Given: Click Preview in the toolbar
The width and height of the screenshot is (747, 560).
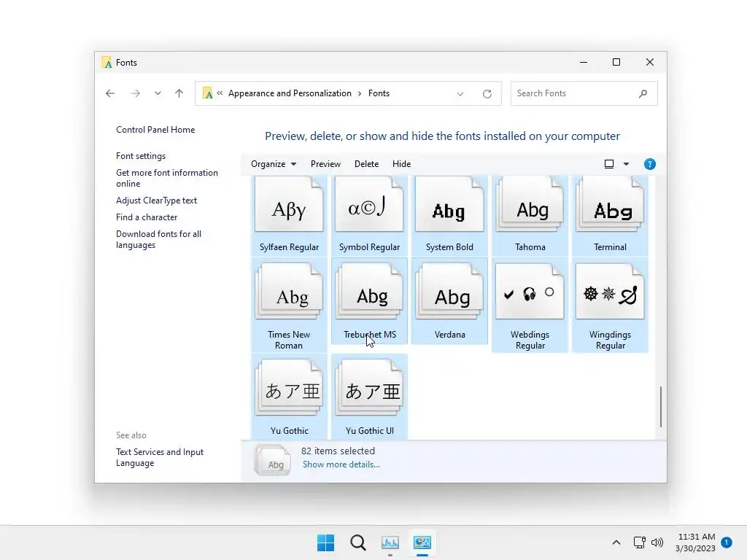Looking at the screenshot, I should pyautogui.click(x=325, y=164).
